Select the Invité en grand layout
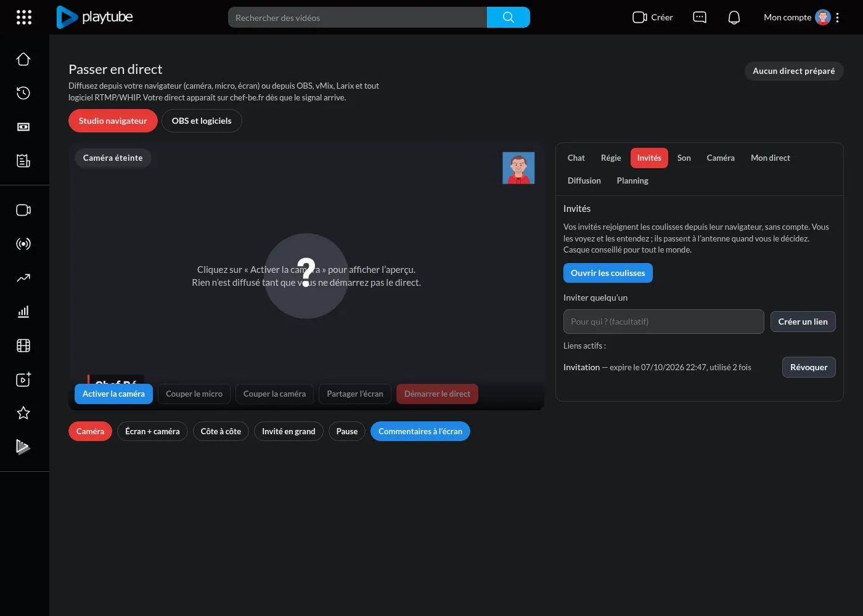 (288, 431)
